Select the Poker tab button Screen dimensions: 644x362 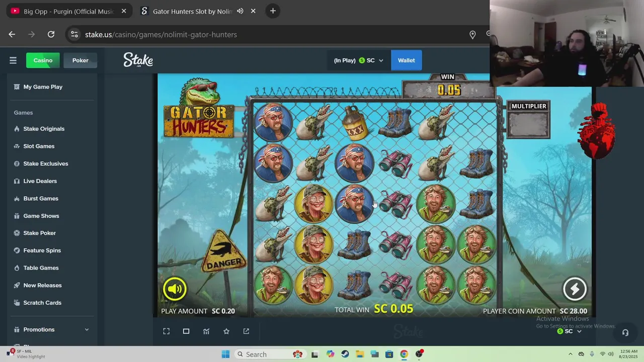click(80, 60)
